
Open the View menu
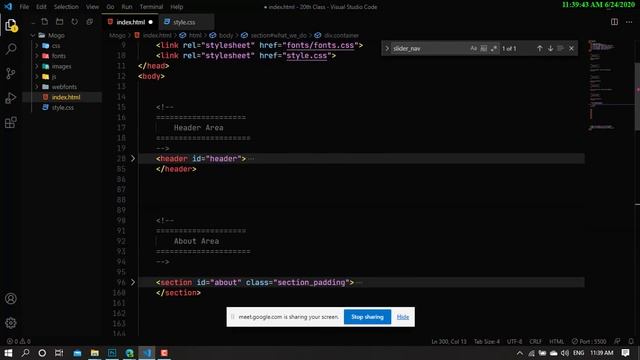coord(92,7)
